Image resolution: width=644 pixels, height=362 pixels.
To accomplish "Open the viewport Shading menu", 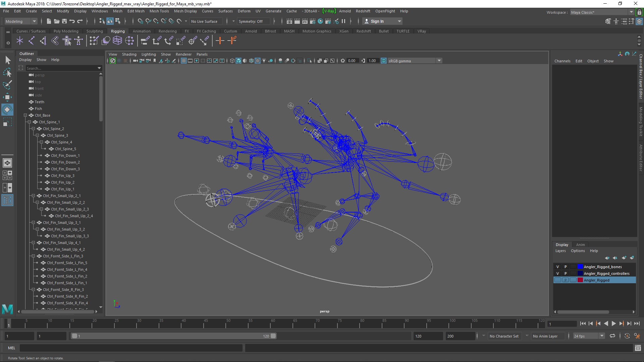I will [x=129, y=54].
